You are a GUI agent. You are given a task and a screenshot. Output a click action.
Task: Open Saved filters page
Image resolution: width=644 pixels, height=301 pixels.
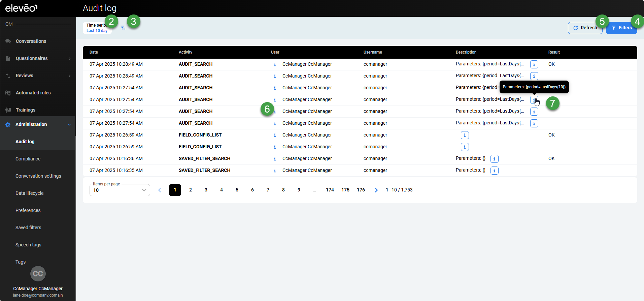click(x=28, y=228)
